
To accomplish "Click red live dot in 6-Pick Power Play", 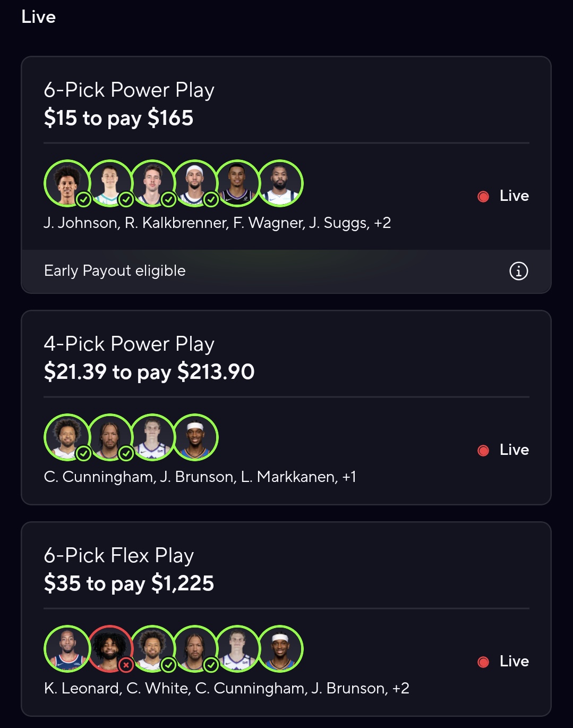I will pos(483,197).
